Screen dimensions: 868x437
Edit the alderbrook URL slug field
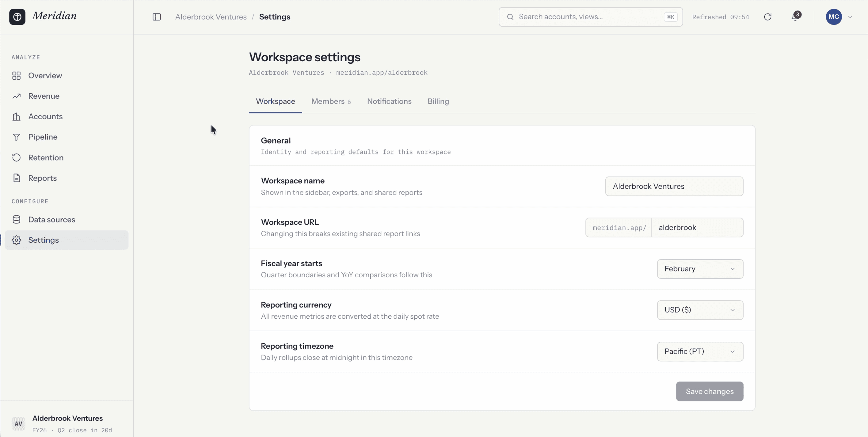(x=697, y=228)
